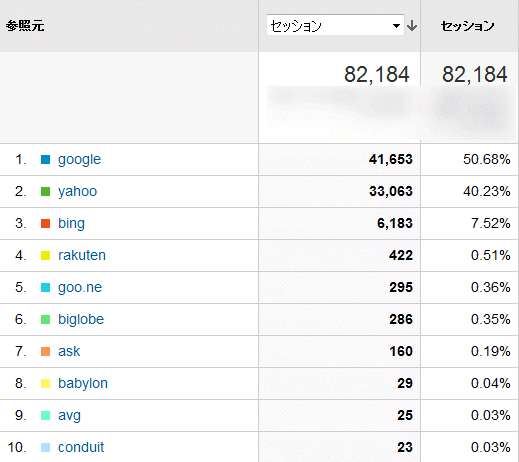Click the 0.03% percentage in avg row
The image size is (519, 462).
coord(491,416)
